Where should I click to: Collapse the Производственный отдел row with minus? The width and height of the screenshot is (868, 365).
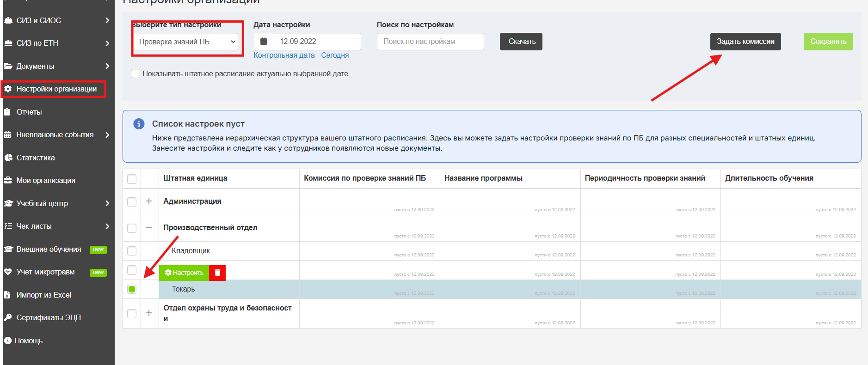[149, 227]
